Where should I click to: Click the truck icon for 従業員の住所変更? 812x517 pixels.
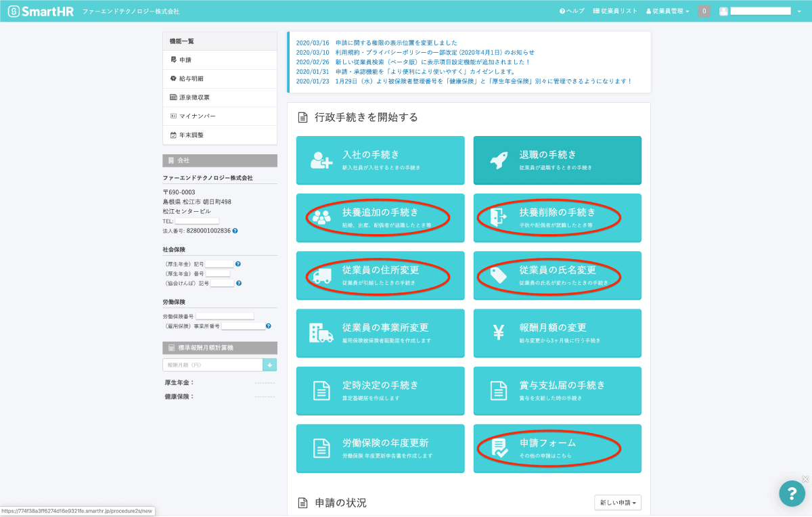(x=321, y=275)
